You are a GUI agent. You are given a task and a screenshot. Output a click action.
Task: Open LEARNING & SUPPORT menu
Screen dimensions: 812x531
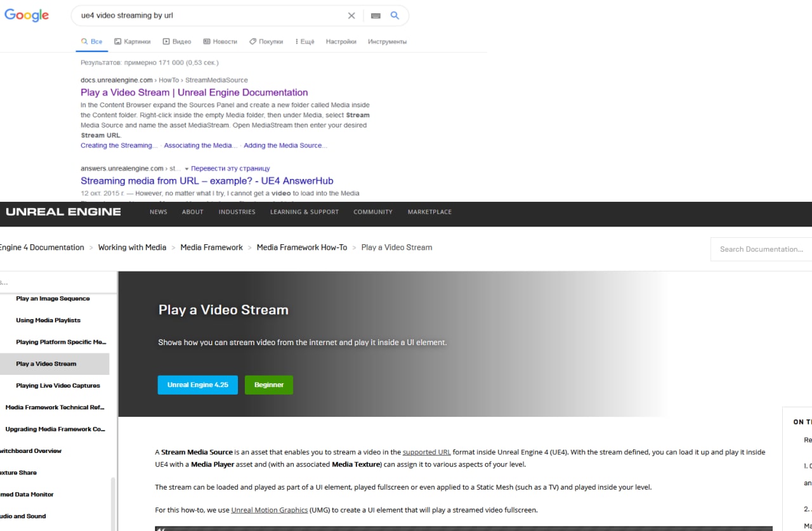(x=304, y=212)
